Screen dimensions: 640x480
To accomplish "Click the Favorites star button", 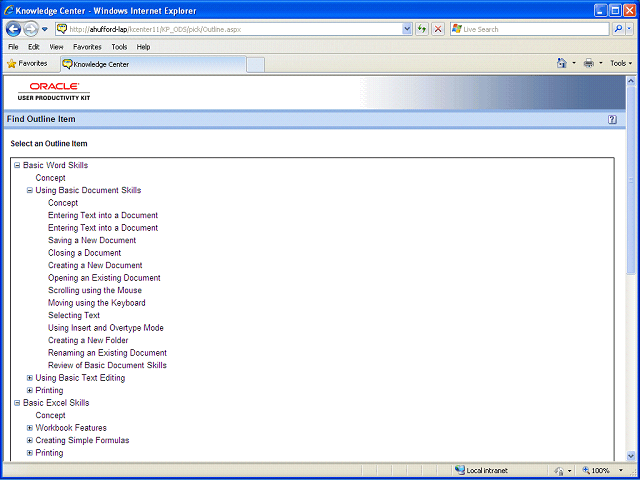I will [x=27, y=64].
